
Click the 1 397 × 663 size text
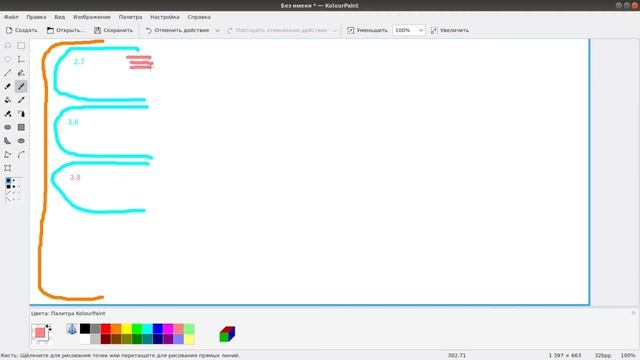(x=564, y=356)
